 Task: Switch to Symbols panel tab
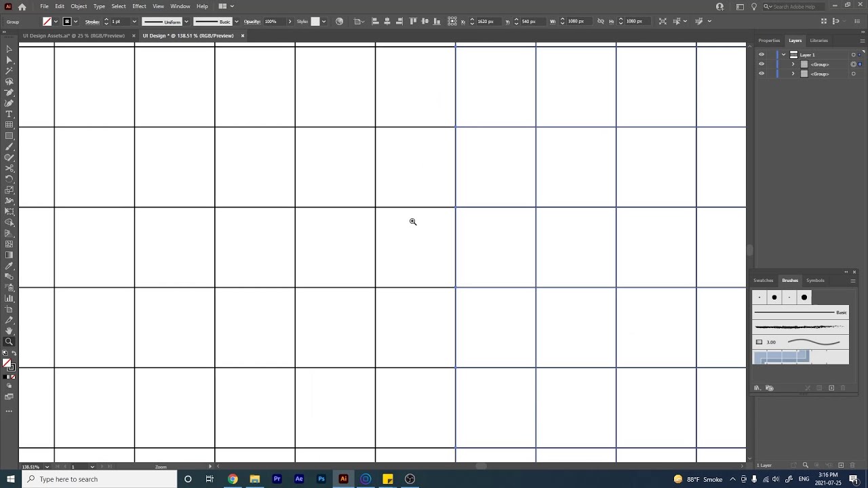point(815,281)
